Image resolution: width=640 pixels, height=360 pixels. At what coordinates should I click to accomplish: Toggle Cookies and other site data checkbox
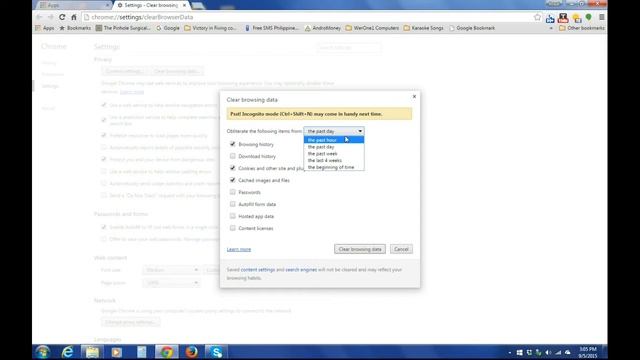(x=233, y=168)
